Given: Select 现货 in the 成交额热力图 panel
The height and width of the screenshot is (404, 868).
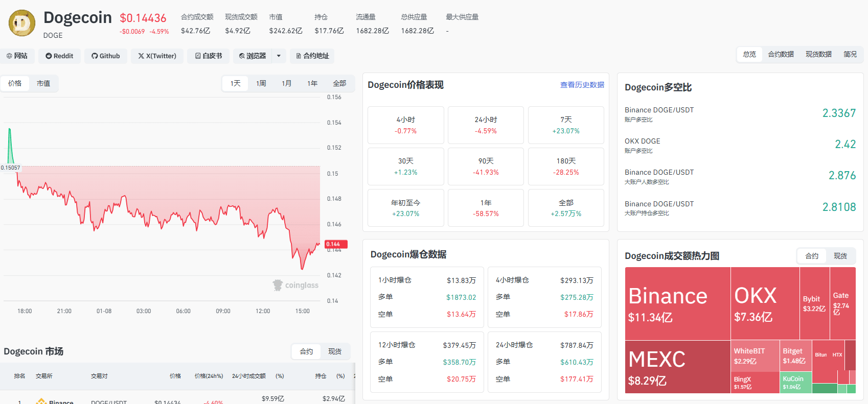Looking at the screenshot, I should (x=840, y=256).
